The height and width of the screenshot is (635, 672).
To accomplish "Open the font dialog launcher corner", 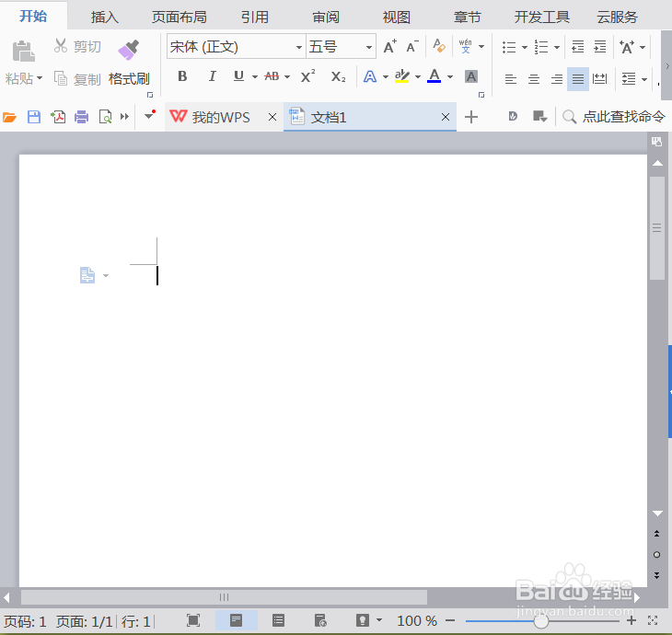I will (x=481, y=95).
